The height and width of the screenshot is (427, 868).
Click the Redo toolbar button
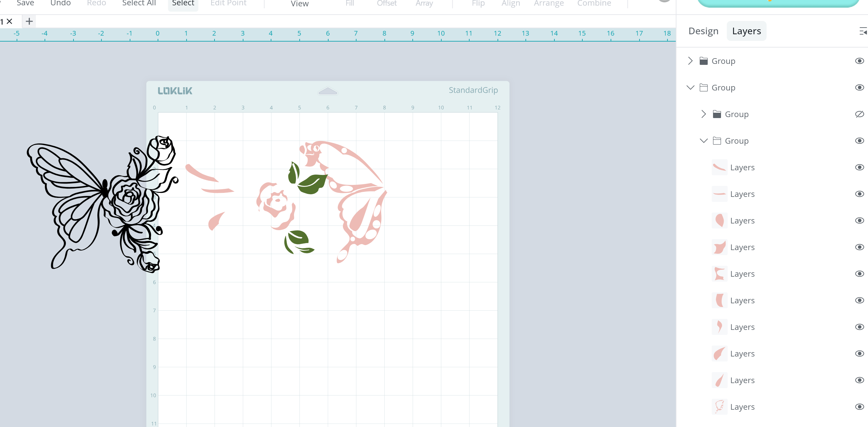click(x=96, y=3)
